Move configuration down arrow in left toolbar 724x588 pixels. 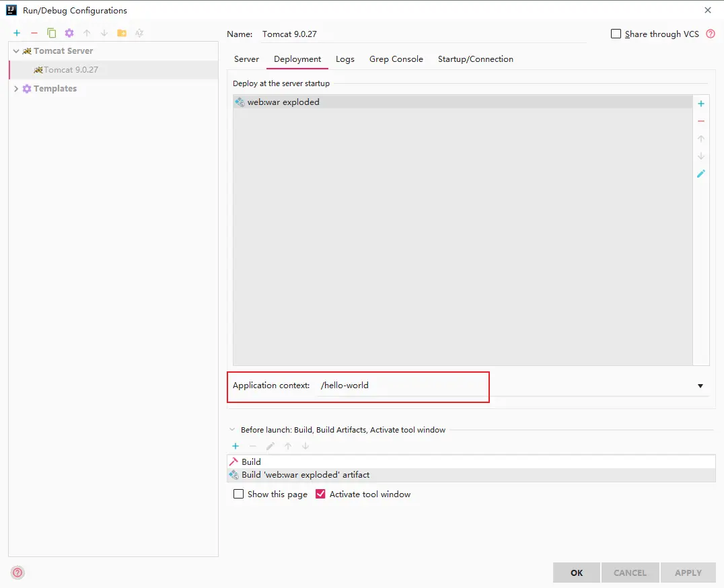coord(104,33)
